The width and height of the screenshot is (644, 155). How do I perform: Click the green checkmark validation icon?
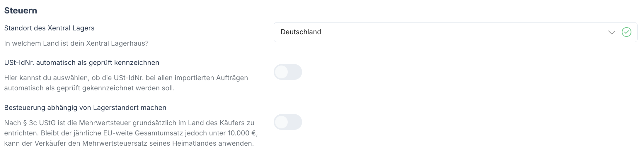[x=626, y=32]
